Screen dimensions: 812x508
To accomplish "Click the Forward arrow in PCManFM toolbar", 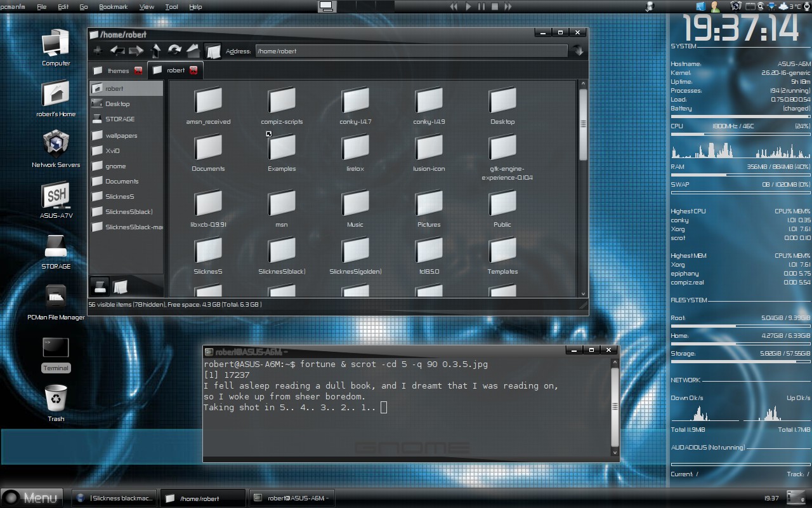I will [136, 51].
